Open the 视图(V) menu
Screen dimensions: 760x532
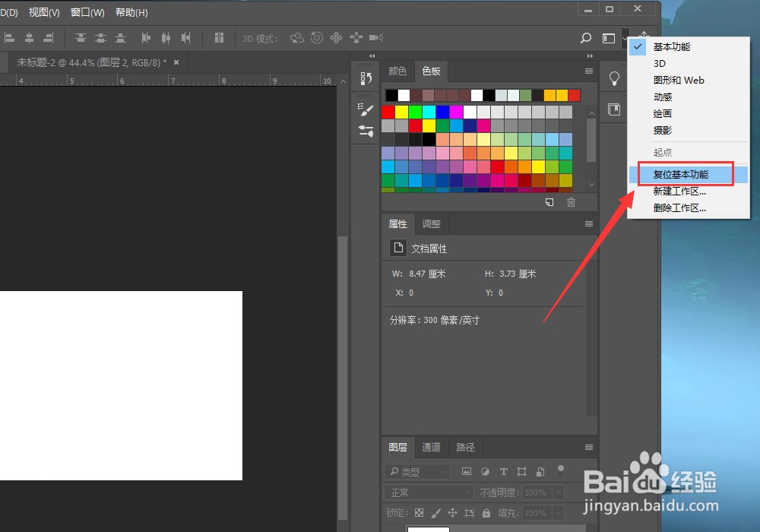click(44, 12)
